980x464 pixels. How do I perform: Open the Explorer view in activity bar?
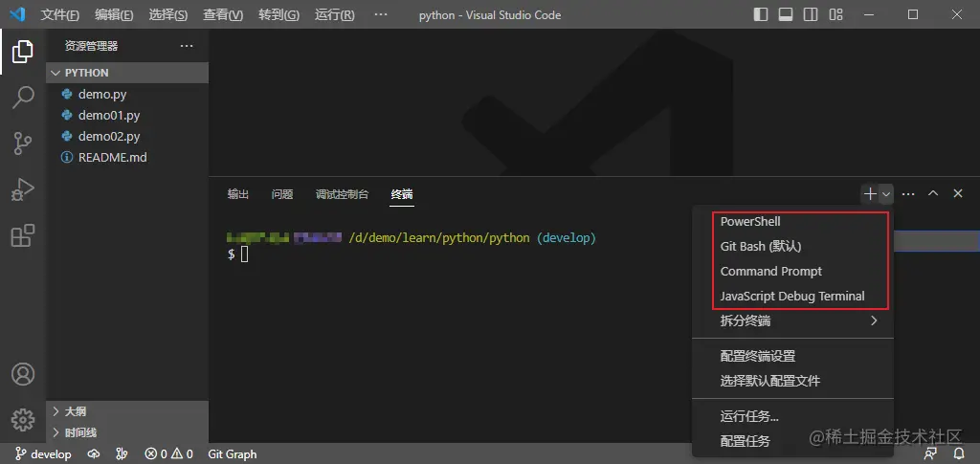click(x=23, y=52)
